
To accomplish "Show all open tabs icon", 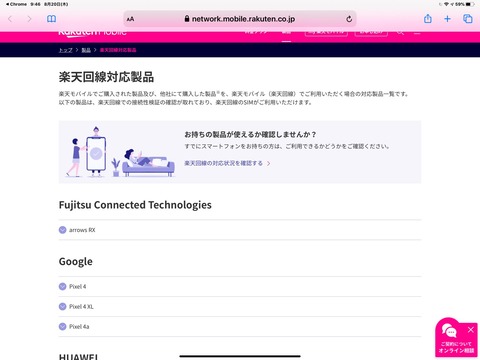I will point(468,19).
